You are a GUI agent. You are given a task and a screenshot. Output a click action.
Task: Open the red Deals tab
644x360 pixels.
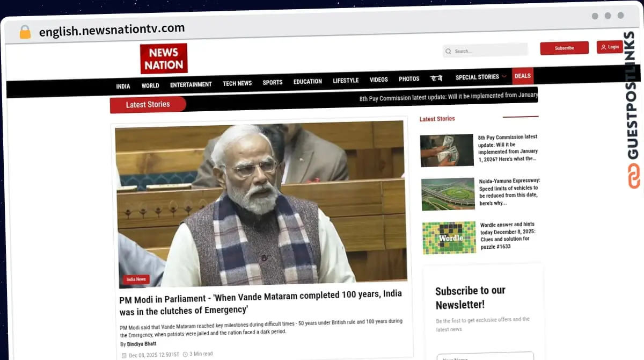522,76
